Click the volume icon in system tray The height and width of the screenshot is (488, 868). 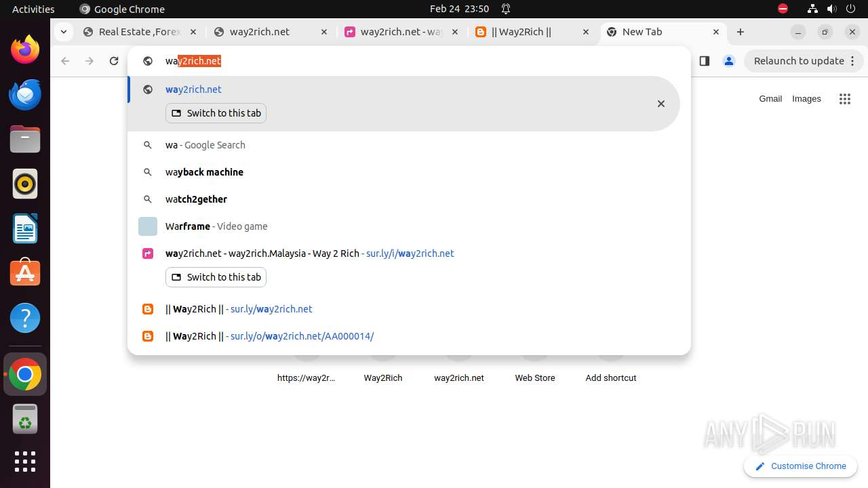[831, 9]
